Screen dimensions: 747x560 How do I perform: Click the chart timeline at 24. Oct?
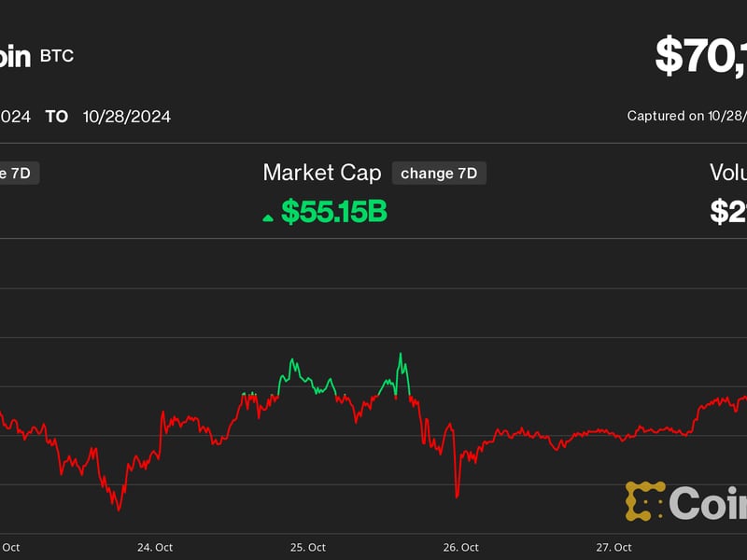click(x=154, y=545)
